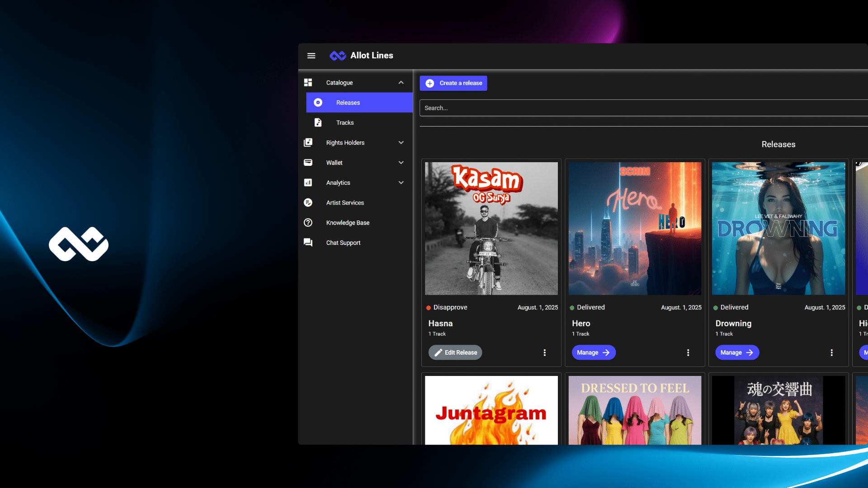The width and height of the screenshot is (868, 488).
Task: Open the hamburger navigation menu
Action: click(311, 56)
